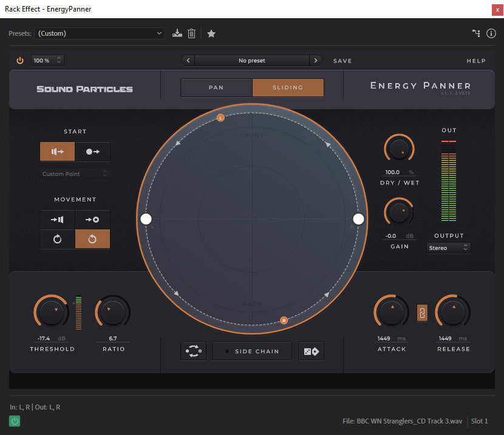
Task: Select clockwise rotation movement
Action: click(58, 239)
